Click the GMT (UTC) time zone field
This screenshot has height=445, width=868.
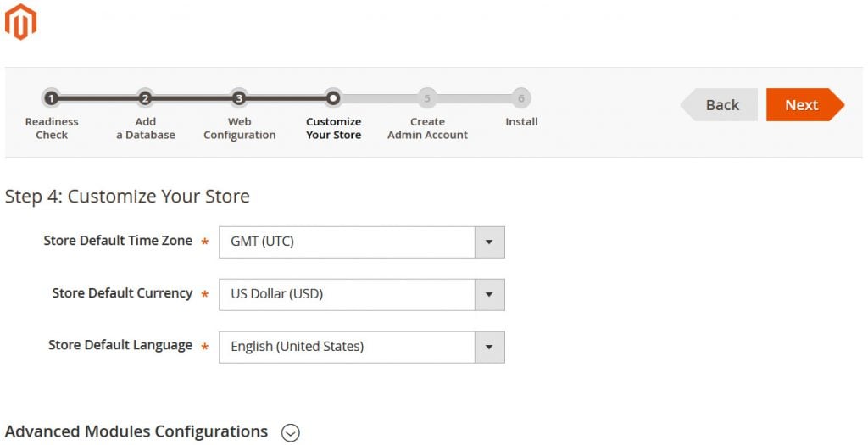347,242
